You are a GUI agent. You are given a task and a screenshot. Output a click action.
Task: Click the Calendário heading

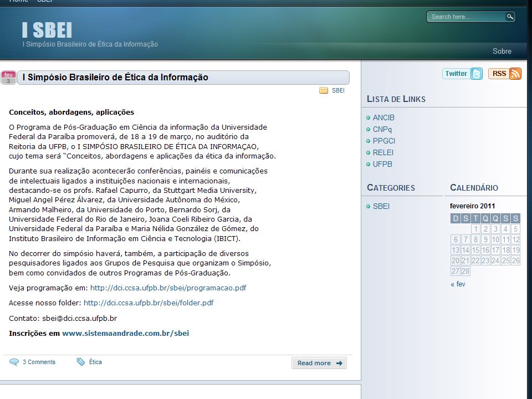[x=474, y=188]
